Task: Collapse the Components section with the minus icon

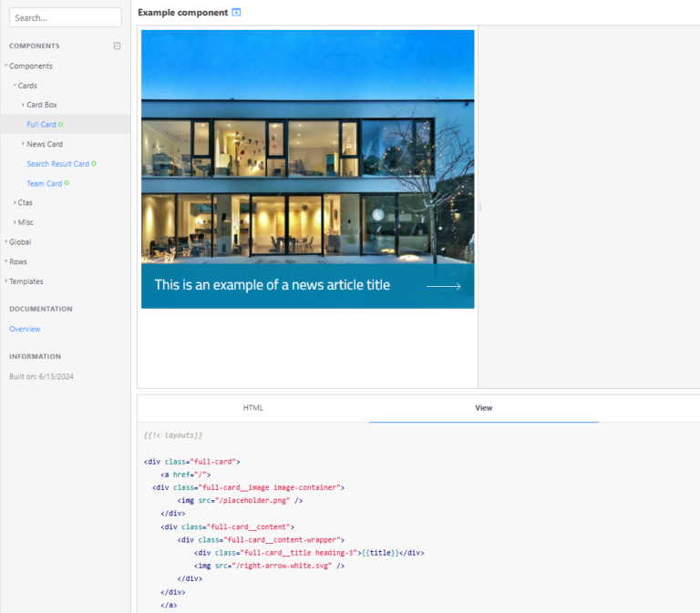Action: (x=117, y=46)
